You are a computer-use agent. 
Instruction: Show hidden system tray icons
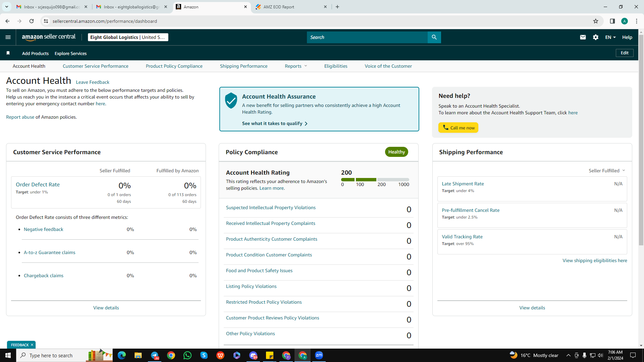[x=568, y=355]
